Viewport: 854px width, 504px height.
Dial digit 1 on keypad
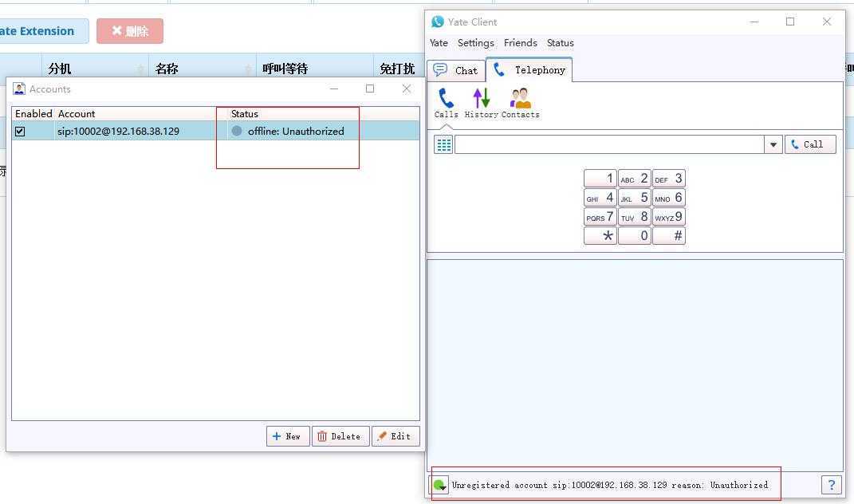[x=600, y=178]
